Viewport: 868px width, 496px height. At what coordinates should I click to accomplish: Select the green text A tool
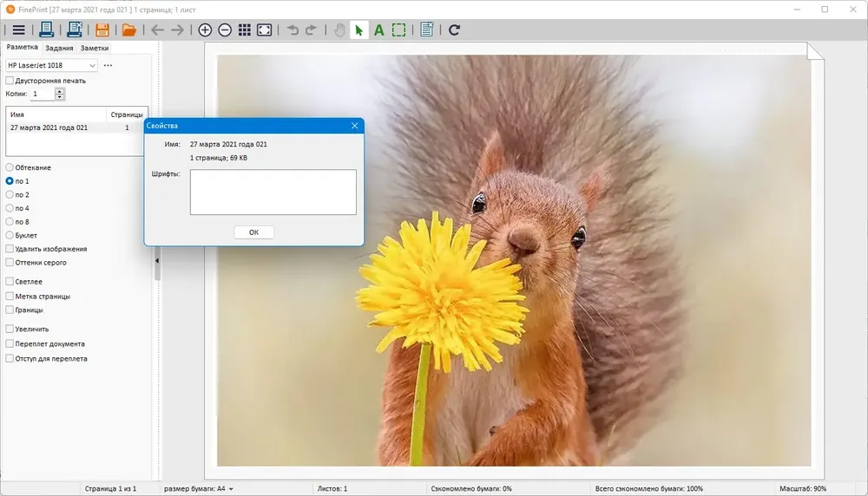(x=379, y=29)
